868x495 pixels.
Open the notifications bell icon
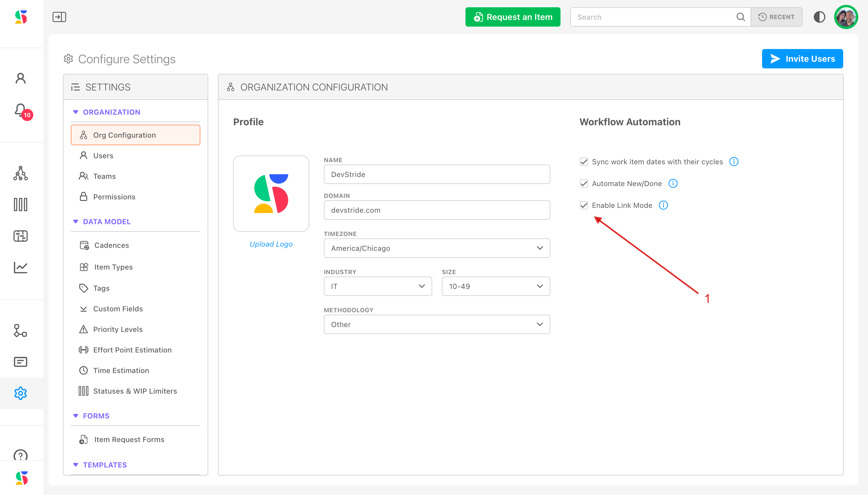(20, 110)
